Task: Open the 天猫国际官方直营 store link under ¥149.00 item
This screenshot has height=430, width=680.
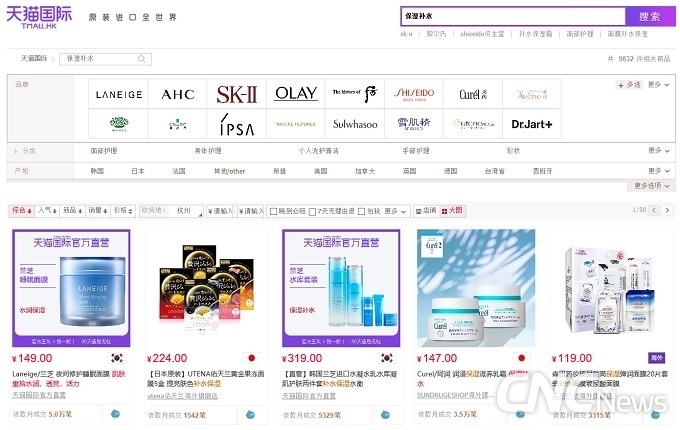Action: (39, 395)
